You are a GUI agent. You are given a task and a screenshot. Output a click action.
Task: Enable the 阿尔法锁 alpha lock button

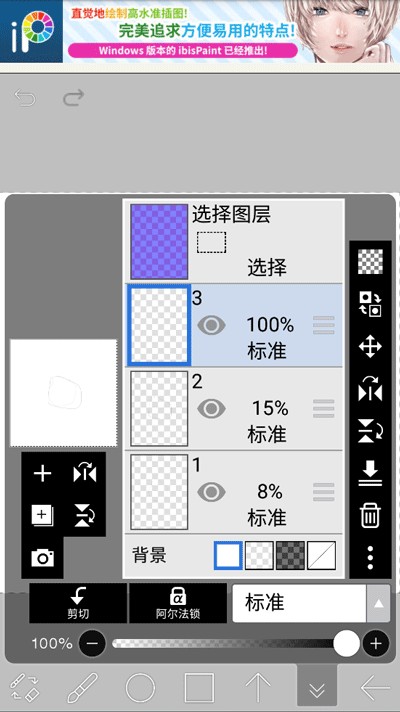(x=178, y=603)
